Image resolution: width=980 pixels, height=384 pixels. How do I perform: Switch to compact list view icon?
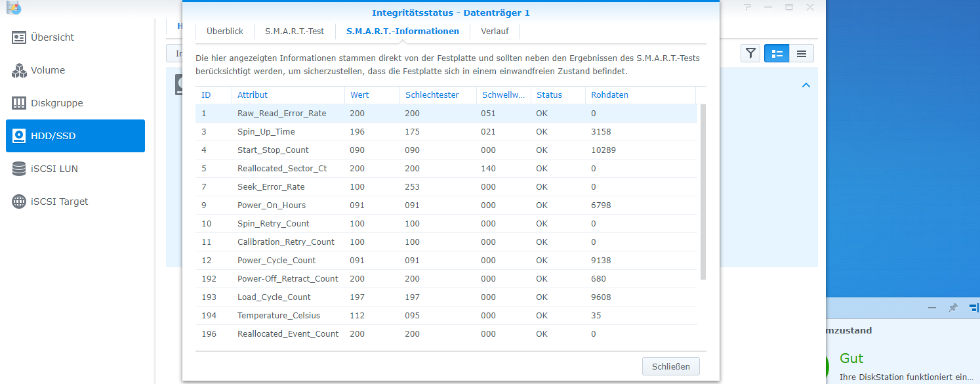pos(802,53)
